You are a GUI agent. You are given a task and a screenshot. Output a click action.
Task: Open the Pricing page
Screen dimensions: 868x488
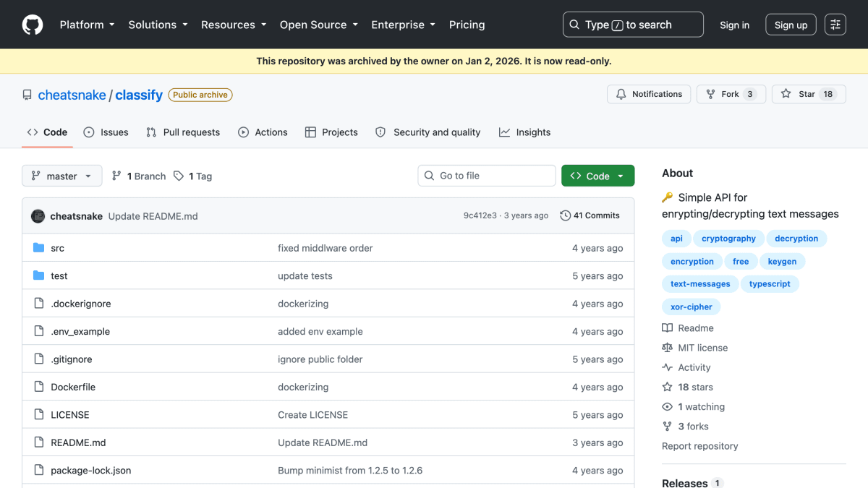click(467, 25)
